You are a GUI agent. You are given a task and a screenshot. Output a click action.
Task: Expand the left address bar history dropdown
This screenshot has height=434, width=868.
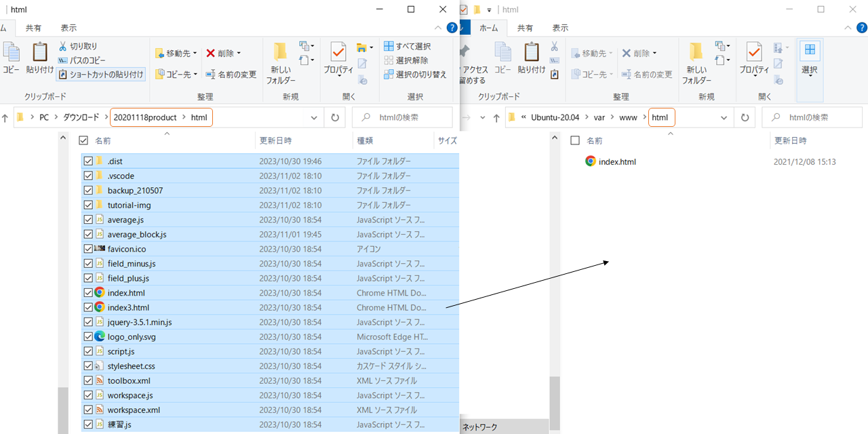pos(313,117)
